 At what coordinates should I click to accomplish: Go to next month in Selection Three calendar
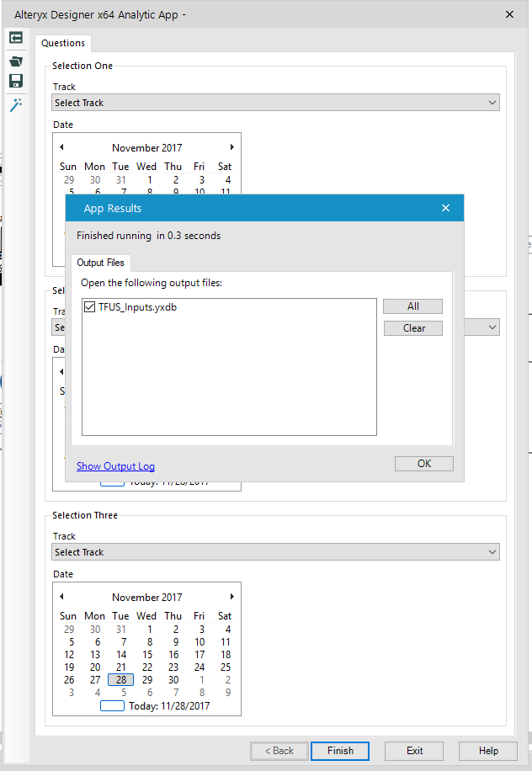click(232, 597)
